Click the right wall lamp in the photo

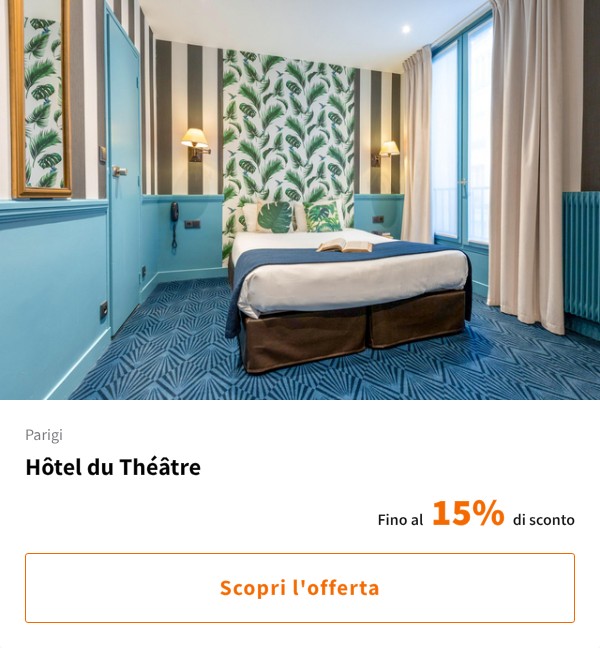click(x=386, y=152)
